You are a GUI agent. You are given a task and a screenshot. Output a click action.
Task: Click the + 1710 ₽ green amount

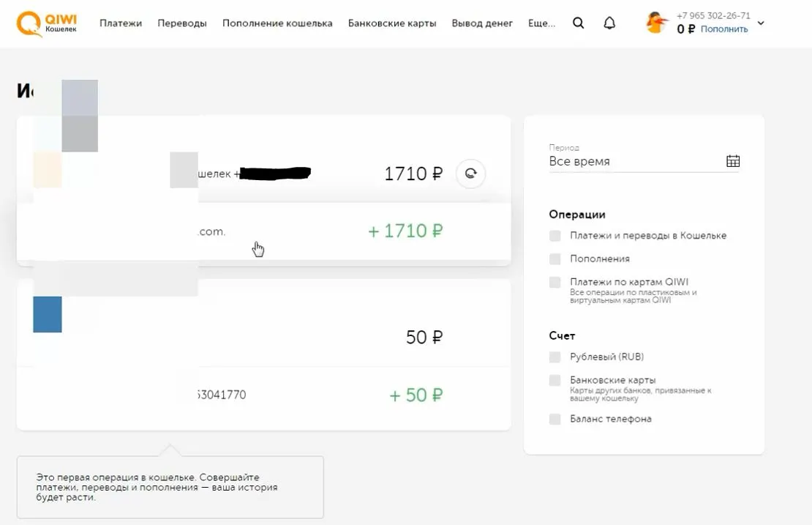point(405,231)
